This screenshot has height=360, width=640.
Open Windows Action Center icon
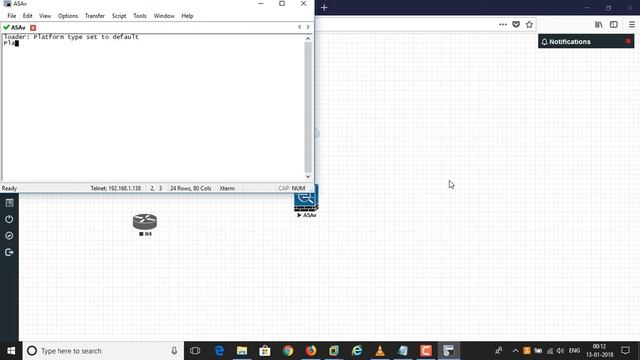625,351
